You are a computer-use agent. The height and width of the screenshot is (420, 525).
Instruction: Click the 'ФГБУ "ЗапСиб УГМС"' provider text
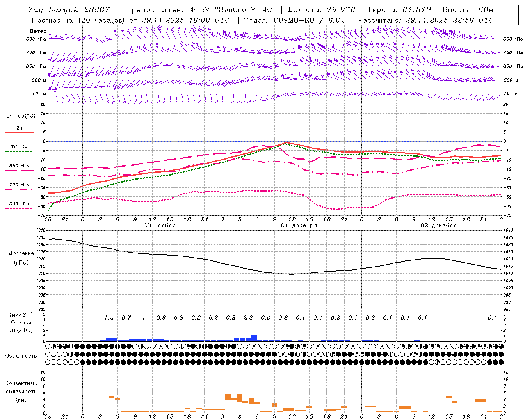pos(234,10)
